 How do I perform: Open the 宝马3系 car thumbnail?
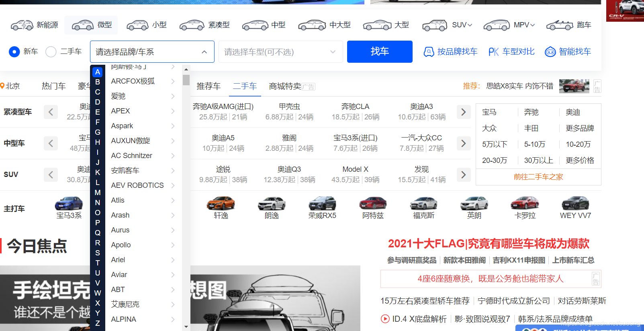pyautogui.click(x=69, y=204)
